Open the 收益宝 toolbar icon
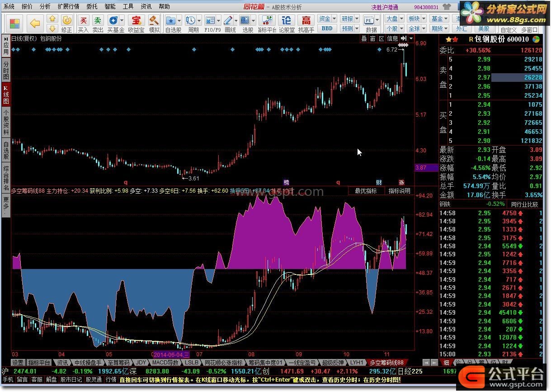 136,24
